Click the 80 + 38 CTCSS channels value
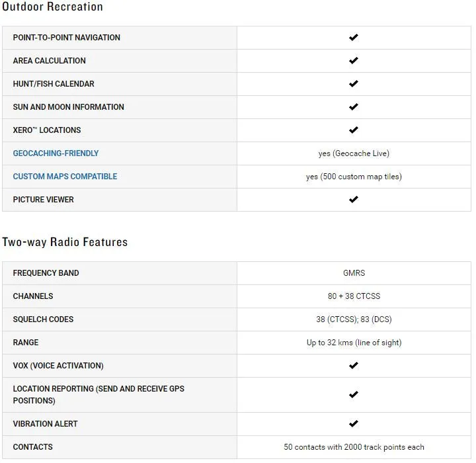The width and height of the screenshot is (476, 463). [x=354, y=296]
